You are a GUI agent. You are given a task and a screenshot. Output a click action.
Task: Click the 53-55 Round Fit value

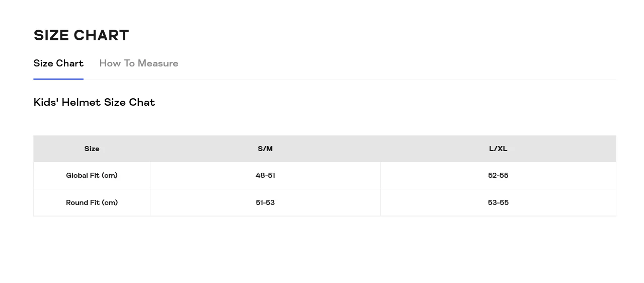[498, 203]
